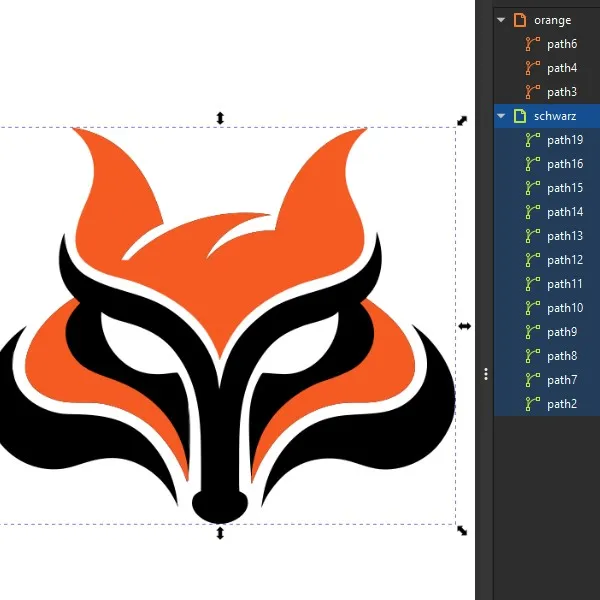Select path10 in the schwarz layer
The image size is (600, 600).
pyautogui.click(x=565, y=308)
